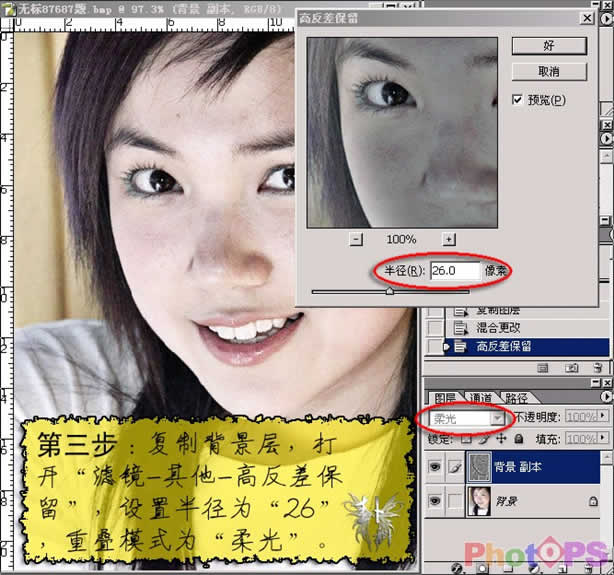Click the High Pass preview thumbnail image
Image resolution: width=614 pixels, height=575 pixels.
click(402, 132)
